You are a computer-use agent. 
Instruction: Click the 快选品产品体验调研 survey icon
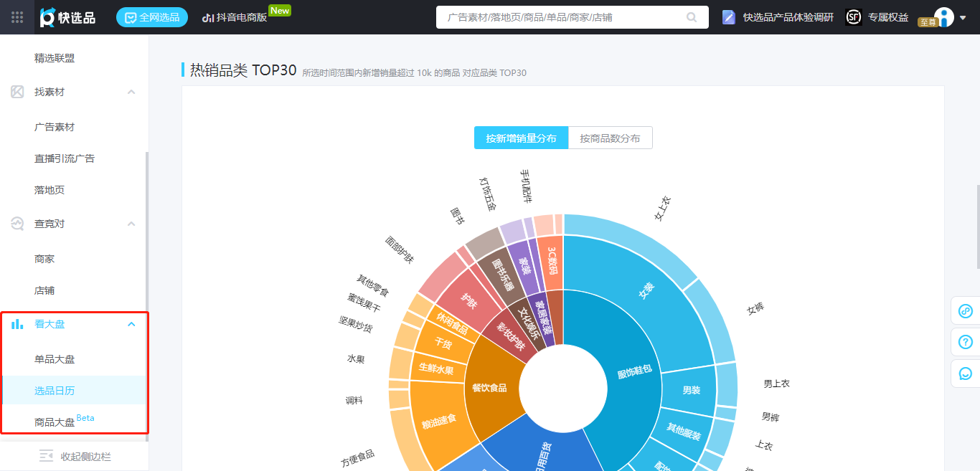[729, 17]
